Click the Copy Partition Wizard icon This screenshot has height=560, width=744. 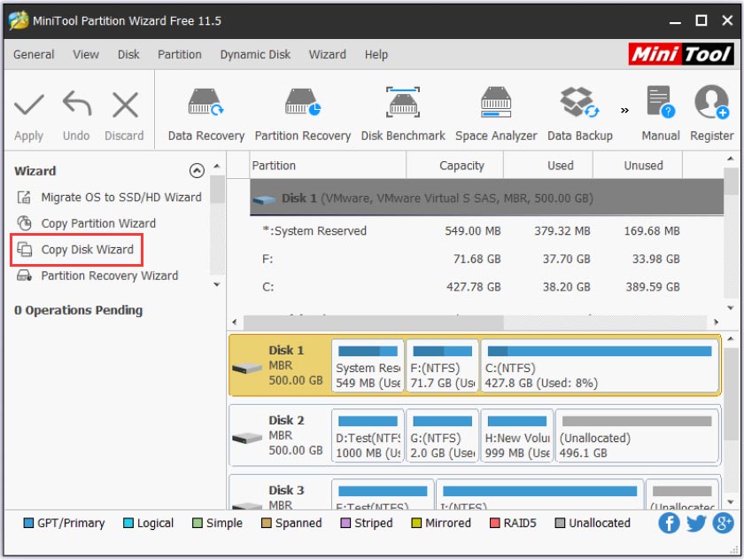click(24, 223)
